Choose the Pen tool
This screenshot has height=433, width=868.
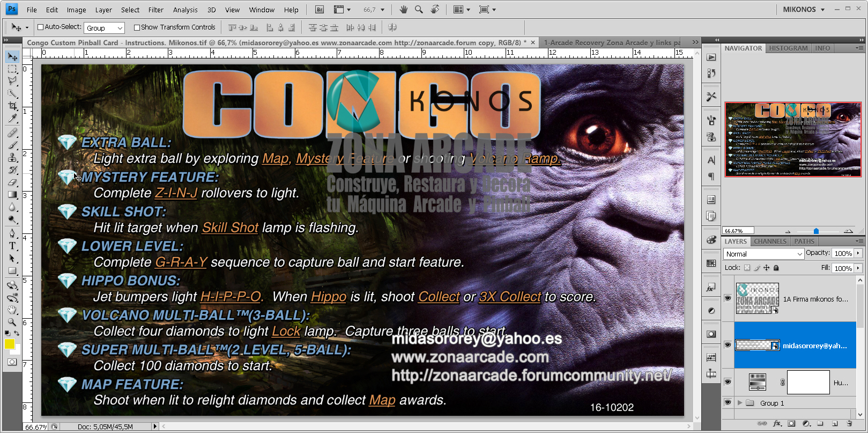click(x=12, y=233)
